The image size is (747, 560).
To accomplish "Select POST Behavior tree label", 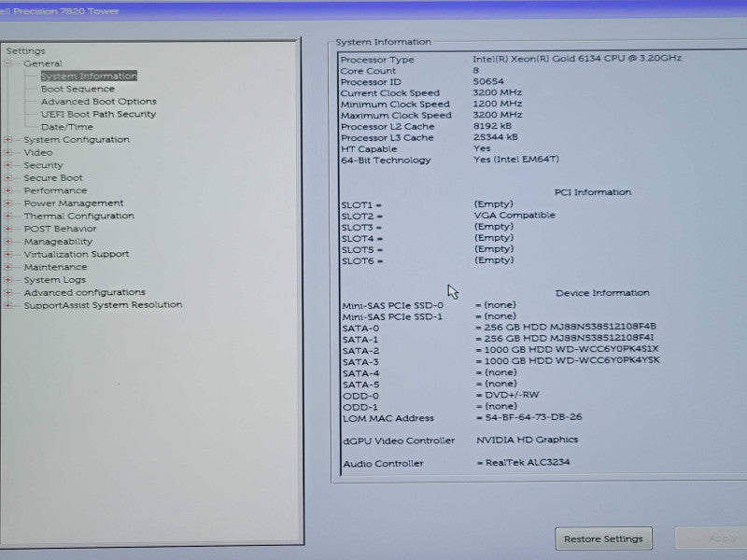I will pos(60,229).
